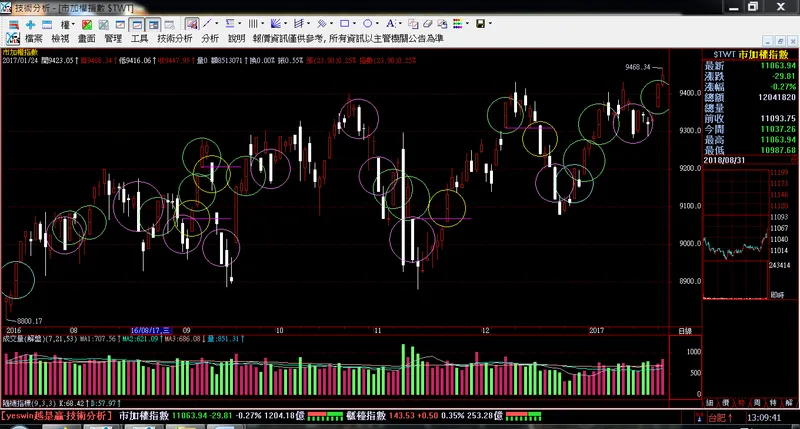Click the red-green bar after 253.28億

523,416
